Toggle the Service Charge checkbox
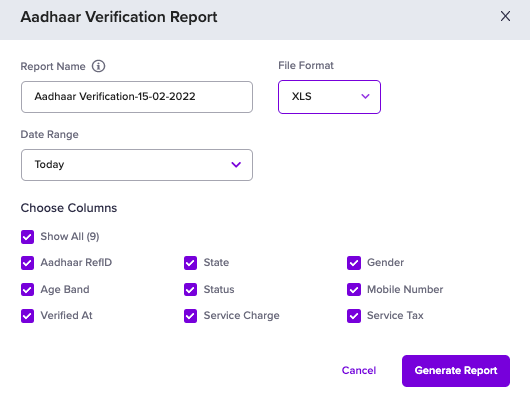Image resolution: width=530 pixels, height=402 pixels. pyautogui.click(x=190, y=316)
